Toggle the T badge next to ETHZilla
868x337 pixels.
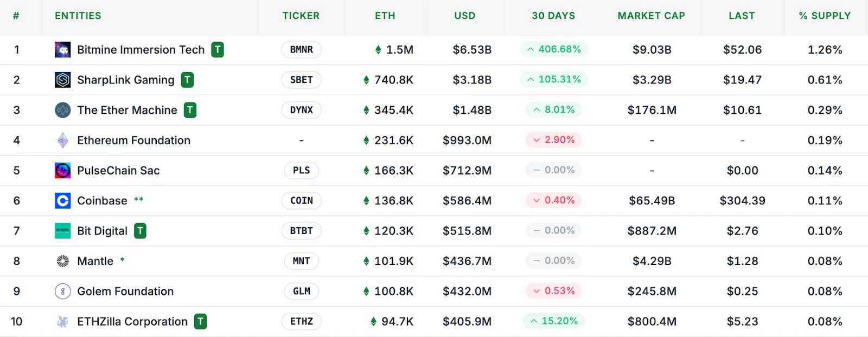[x=200, y=321]
